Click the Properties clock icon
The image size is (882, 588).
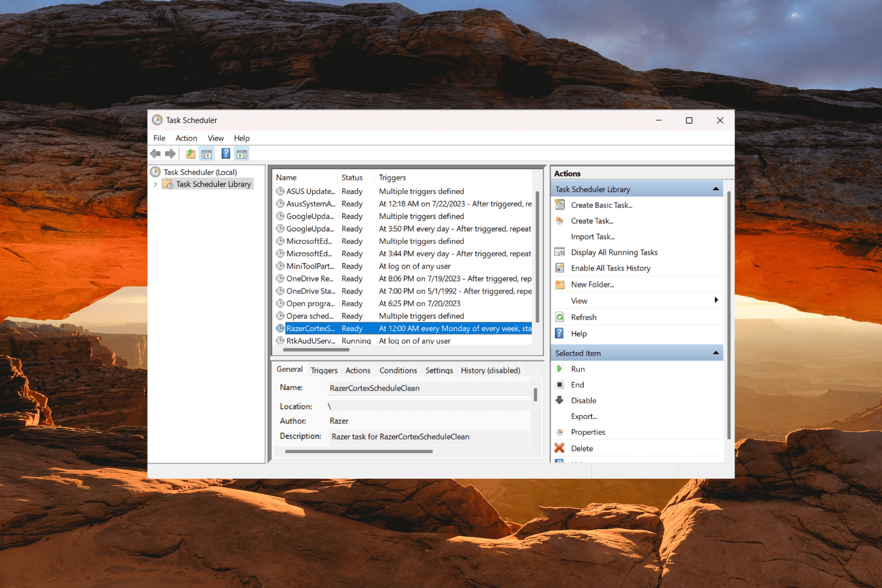(560, 432)
